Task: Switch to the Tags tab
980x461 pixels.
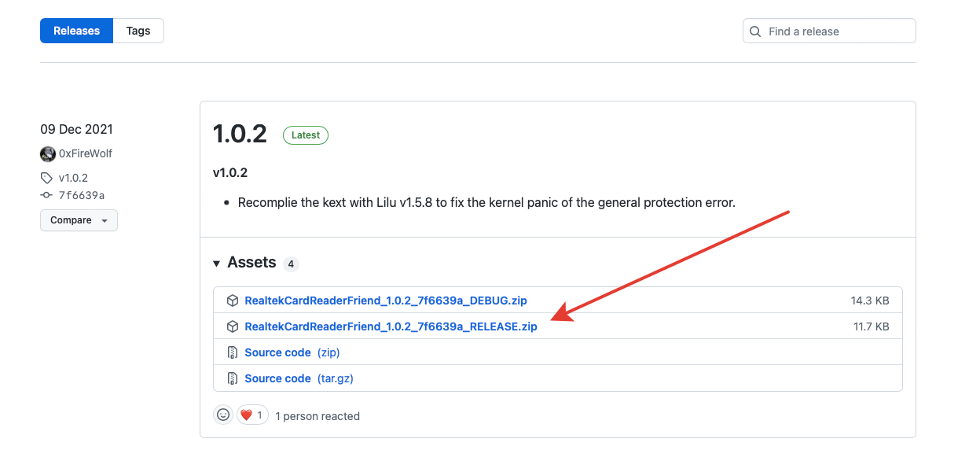Action: 138,31
